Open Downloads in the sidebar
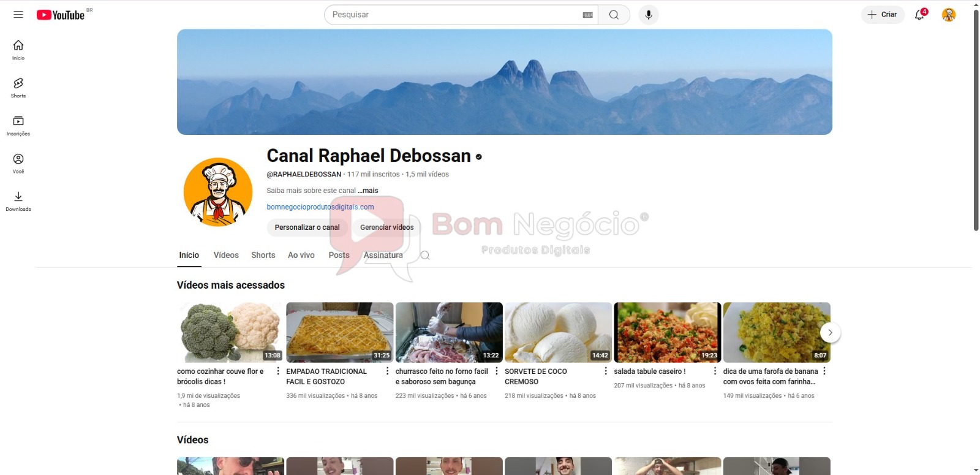 (x=18, y=201)
